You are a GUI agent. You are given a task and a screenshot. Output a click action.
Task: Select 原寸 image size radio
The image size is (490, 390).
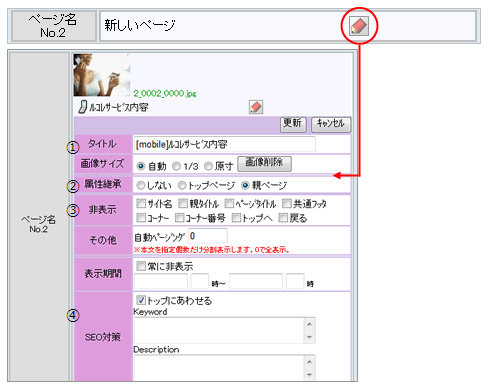click(x=208, y=166)
